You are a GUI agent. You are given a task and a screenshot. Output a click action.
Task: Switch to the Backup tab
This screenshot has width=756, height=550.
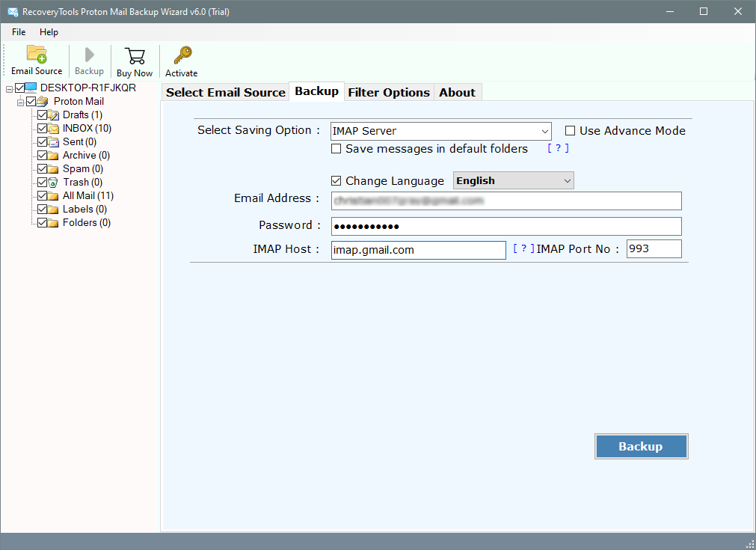click(317, 91)
